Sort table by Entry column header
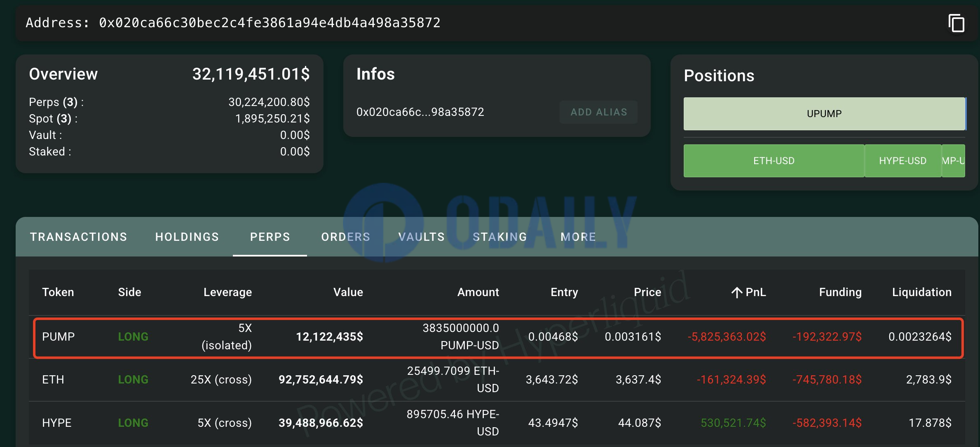 tap(564, 292)
